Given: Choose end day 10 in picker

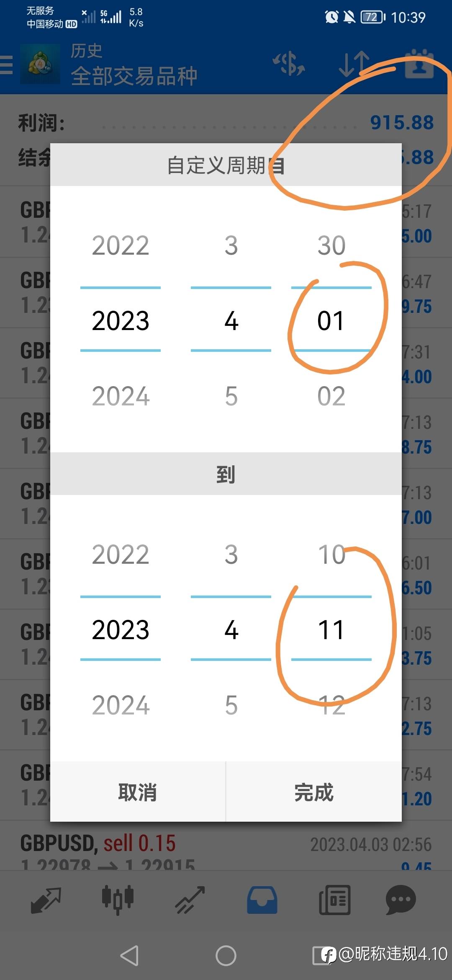Looking at the screenshot, I should click(331, 554).
